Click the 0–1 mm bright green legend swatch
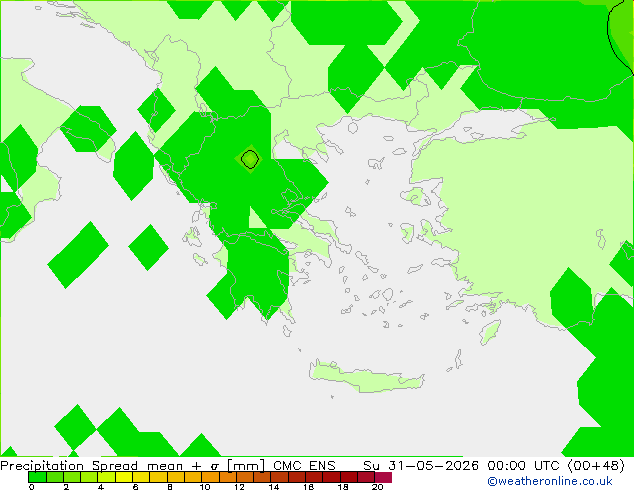This screenshot has height=490, width=634. (x=37, y=477)
